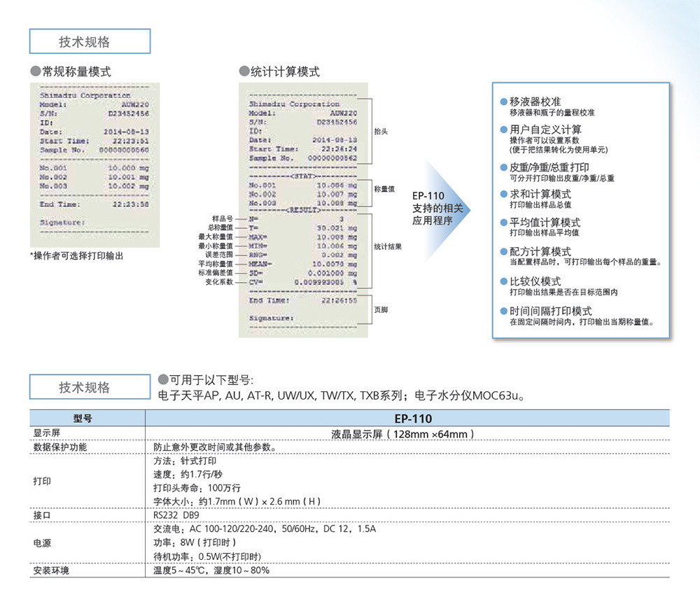Select the 最大称量值 callout label
This screenshot has width=700, height=597.
tap(216, 237)
